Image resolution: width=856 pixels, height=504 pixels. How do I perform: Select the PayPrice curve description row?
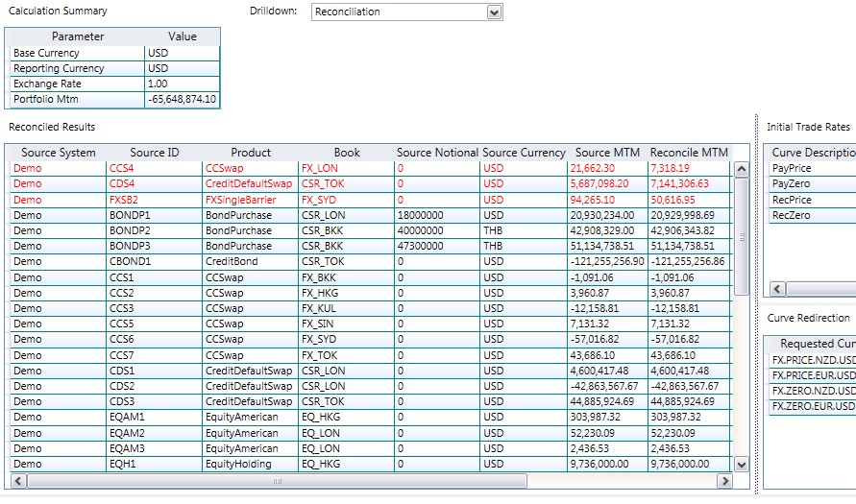(x=813, y=169)
